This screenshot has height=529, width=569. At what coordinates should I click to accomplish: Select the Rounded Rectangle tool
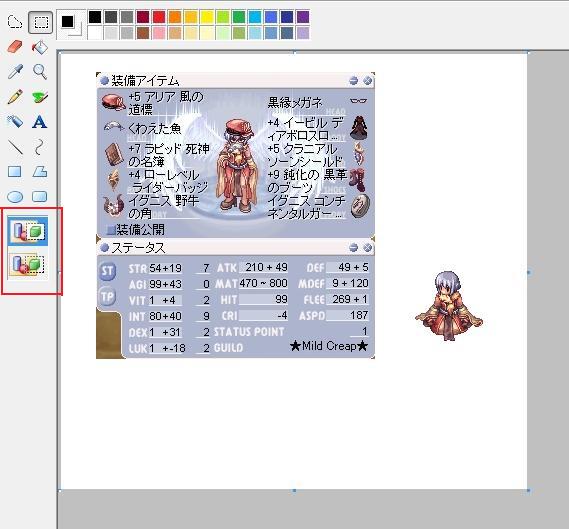point(40,196)
